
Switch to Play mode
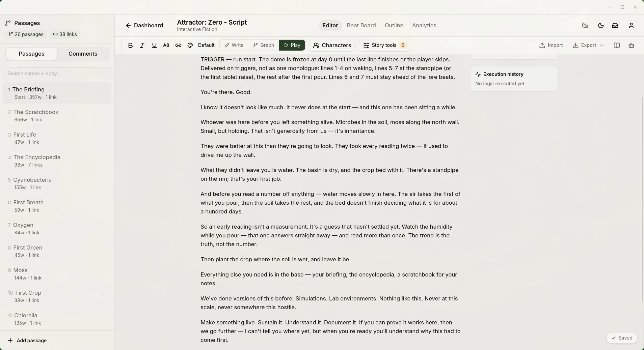tap(292, 45)
